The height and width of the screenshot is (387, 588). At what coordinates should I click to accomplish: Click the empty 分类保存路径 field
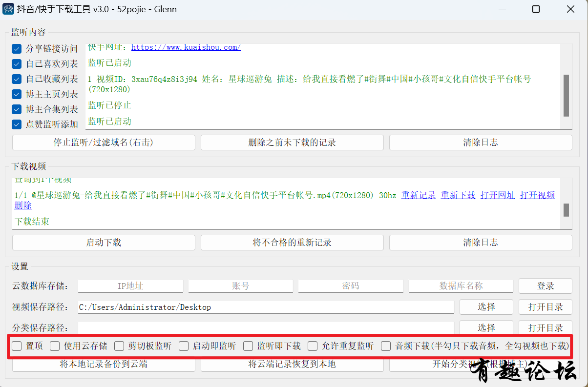266,327
